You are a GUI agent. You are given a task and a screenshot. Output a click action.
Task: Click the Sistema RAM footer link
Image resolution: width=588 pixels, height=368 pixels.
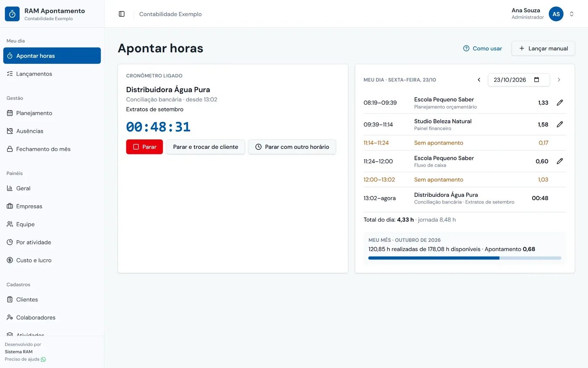coord(18,352)
